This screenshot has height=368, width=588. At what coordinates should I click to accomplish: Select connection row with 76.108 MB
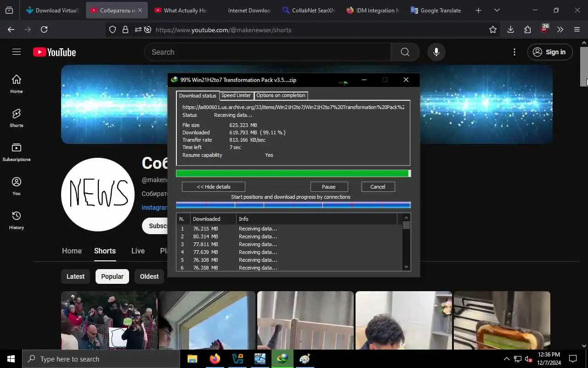coord(289,260)
